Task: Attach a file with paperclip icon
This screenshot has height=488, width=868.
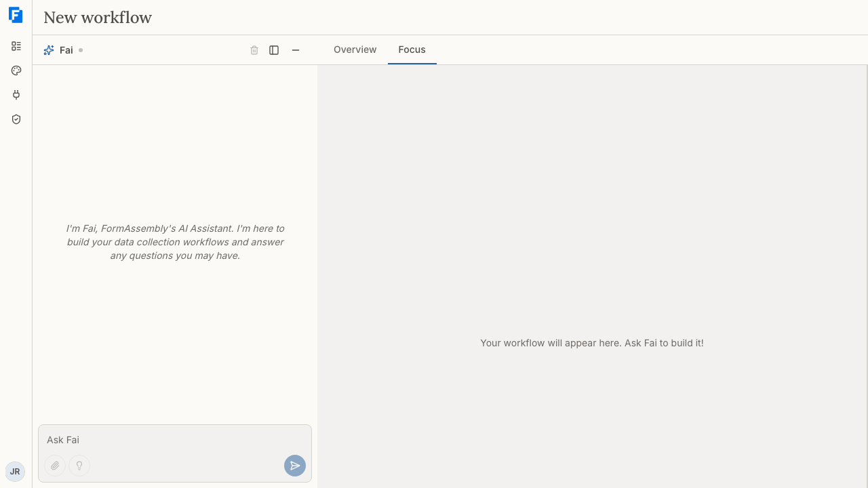Action: point(55,466)
